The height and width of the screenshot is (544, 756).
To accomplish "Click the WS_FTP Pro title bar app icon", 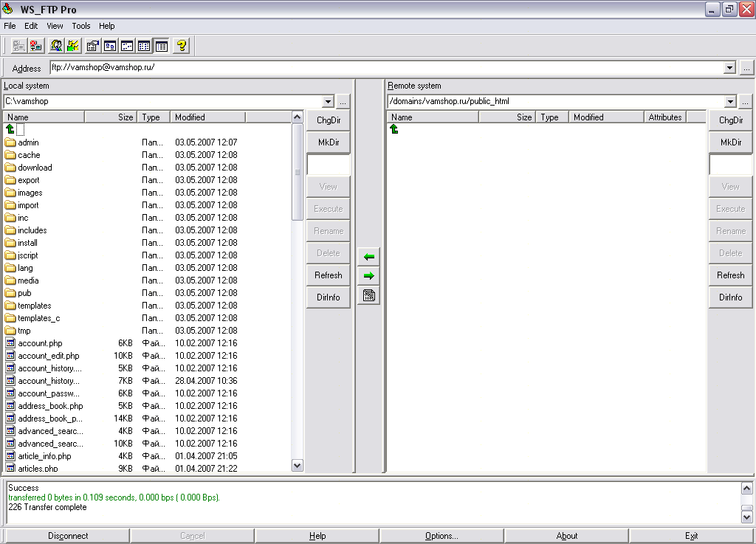I will coord(7,9).
